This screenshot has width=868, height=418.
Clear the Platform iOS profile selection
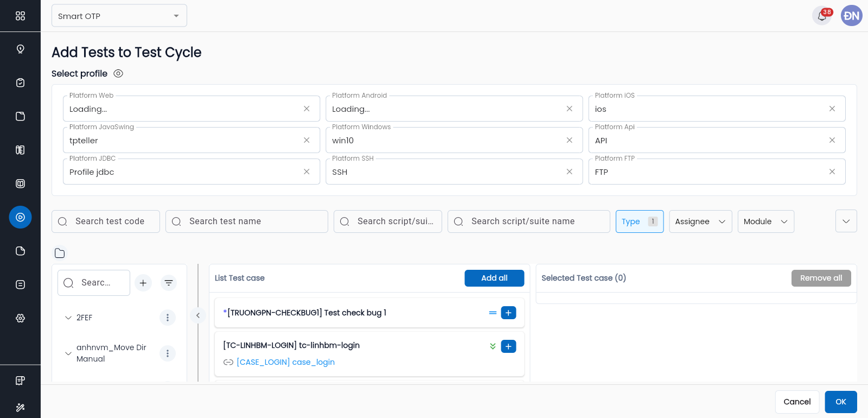tap(832, 109)
